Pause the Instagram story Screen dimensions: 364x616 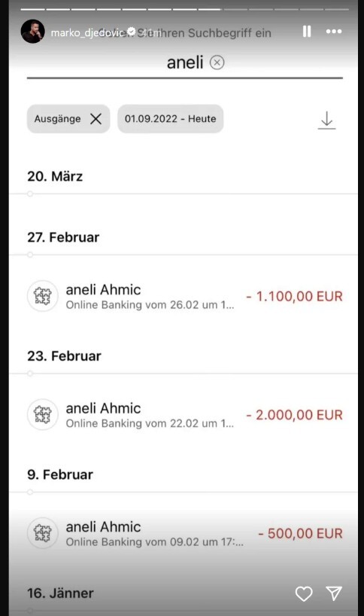tap(307, 32)
